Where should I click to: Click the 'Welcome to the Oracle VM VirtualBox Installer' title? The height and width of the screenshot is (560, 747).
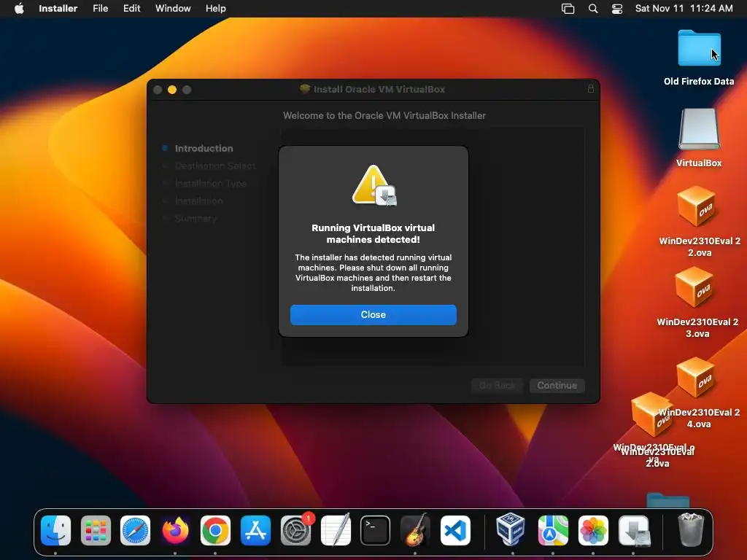pyautogui.click(x=384, y=115)
